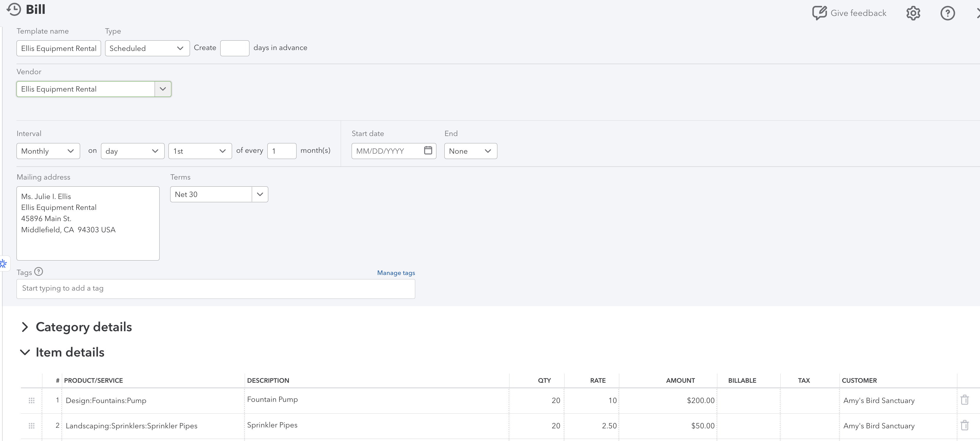The height and width of the screenshot is (441, 980).
Task: Click the Give feedback icon
Action: [819, 13]
